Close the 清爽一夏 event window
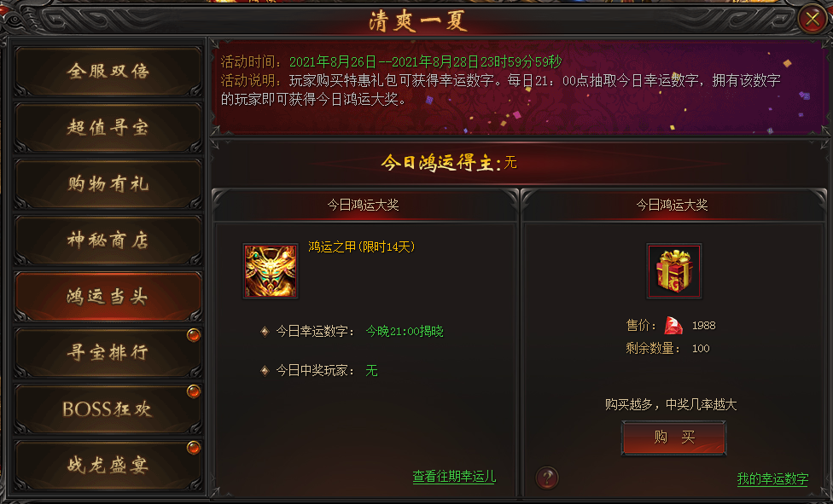Image resolution: width=833 pixels, height=504 pixels. point(813,20)
